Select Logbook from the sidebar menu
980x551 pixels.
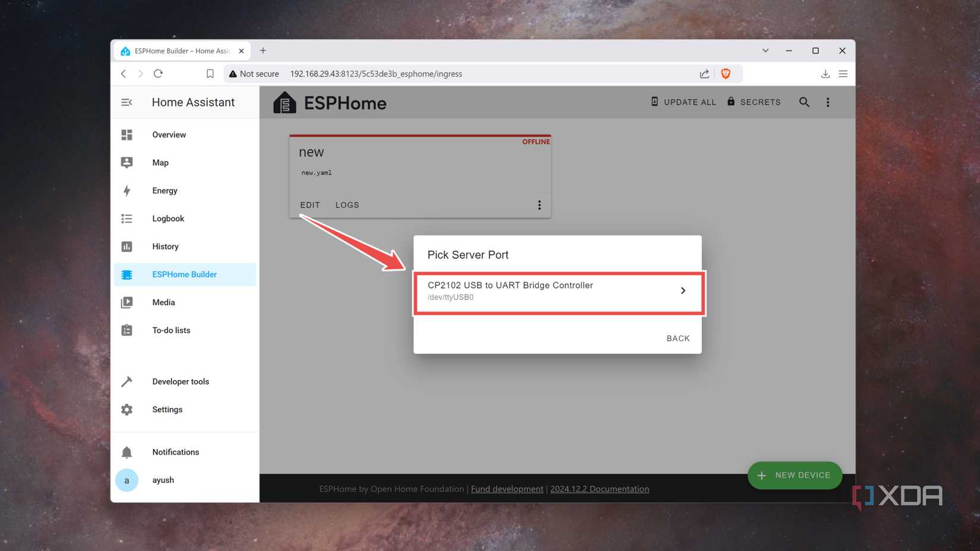(168, 218)
